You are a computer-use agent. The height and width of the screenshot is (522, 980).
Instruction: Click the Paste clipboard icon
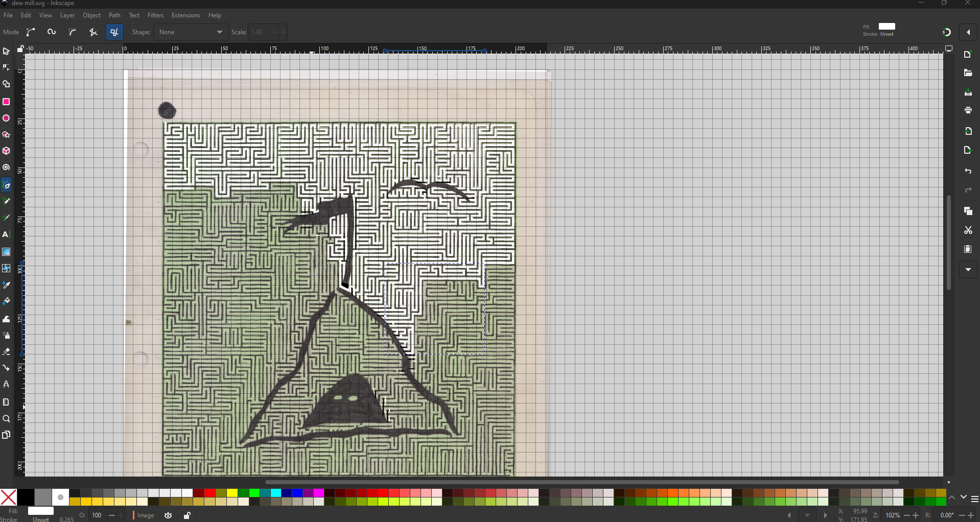(968, 249)
